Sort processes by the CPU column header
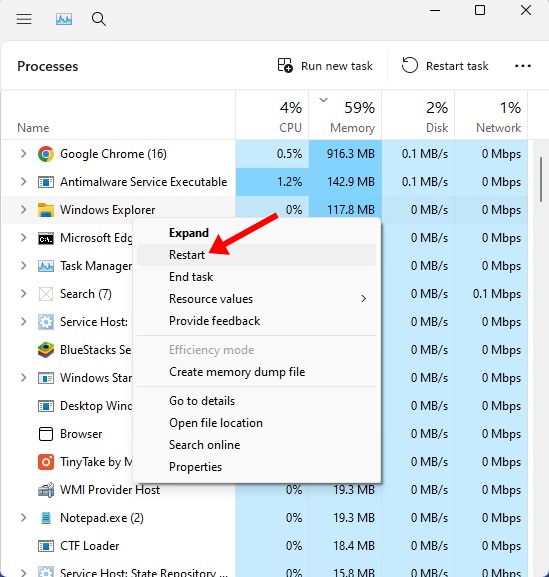The width and height of the screenshot is (549, 577). (x=272, y=115)
